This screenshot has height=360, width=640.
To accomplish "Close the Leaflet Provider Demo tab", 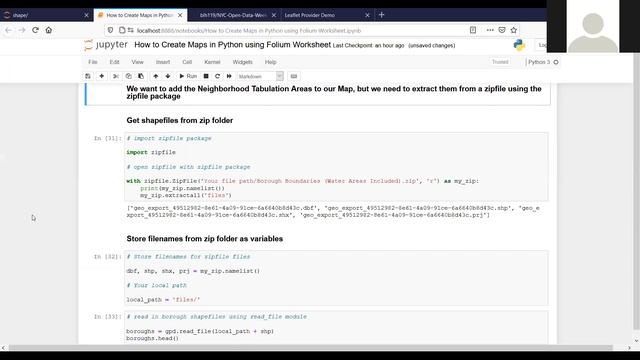I will point(367,15).
